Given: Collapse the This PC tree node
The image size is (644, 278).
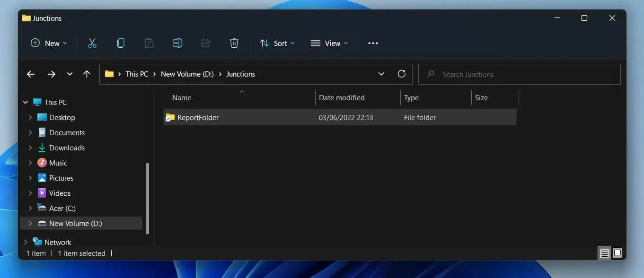Looking at the screenshot, I should 25,102.
